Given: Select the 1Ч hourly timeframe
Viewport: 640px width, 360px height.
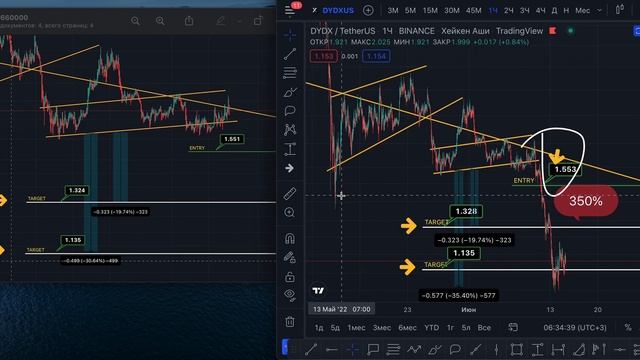Looking at the screenshot, I should (x=493, y=11).
